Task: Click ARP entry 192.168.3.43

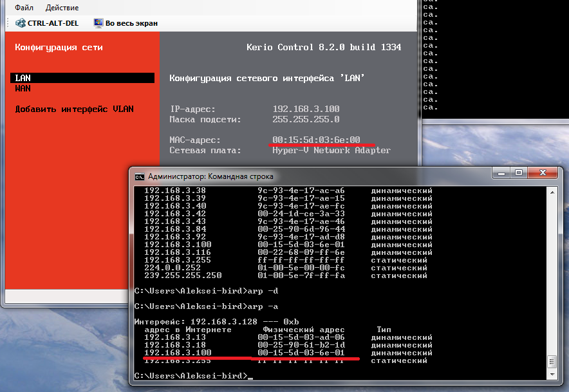Action: tap(175, 221)
